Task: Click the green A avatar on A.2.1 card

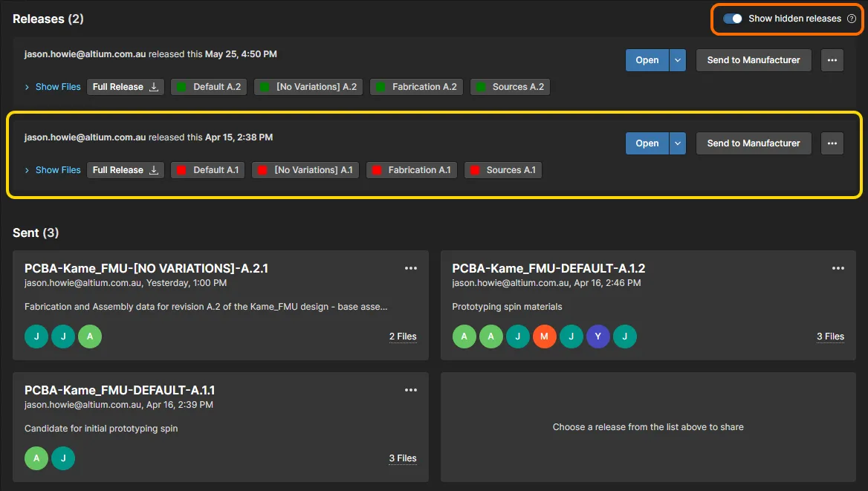Action: point(90,336)
